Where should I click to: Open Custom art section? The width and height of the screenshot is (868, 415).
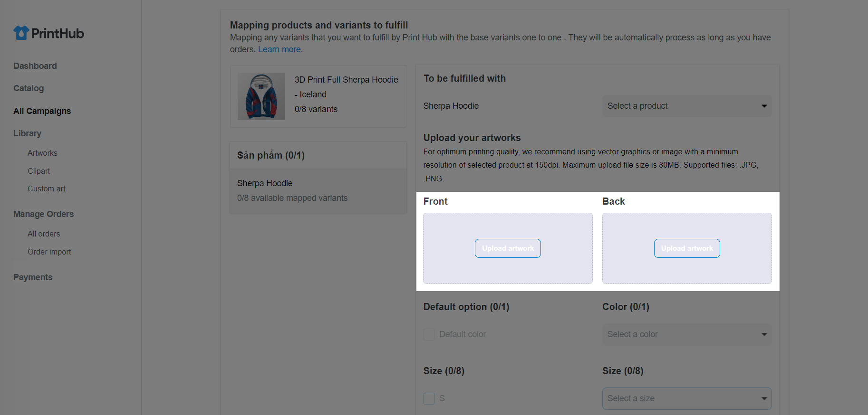pyautogui.click(x=47, y=189)
